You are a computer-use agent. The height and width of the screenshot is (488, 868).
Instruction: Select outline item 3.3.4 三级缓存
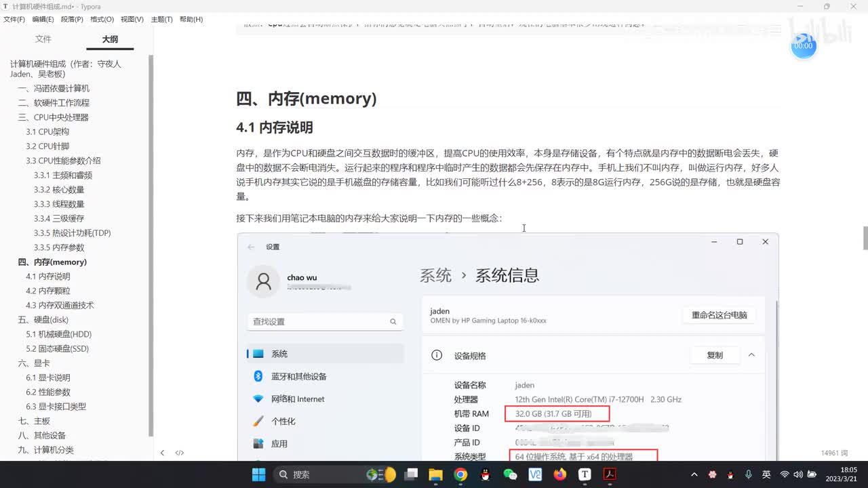point(59,218)
